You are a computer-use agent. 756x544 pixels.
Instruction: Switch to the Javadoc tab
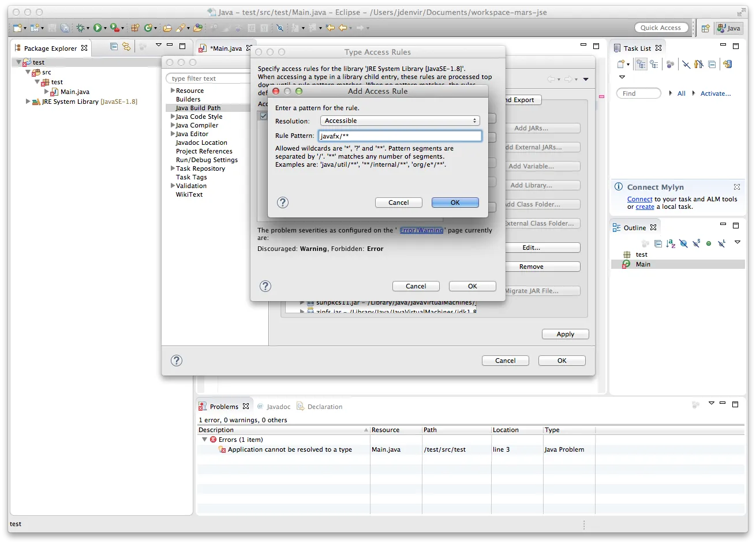[274, 407]
